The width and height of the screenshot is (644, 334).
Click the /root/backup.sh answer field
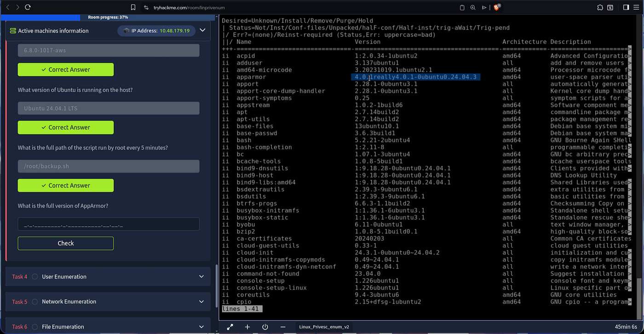(x=109, y=166)
